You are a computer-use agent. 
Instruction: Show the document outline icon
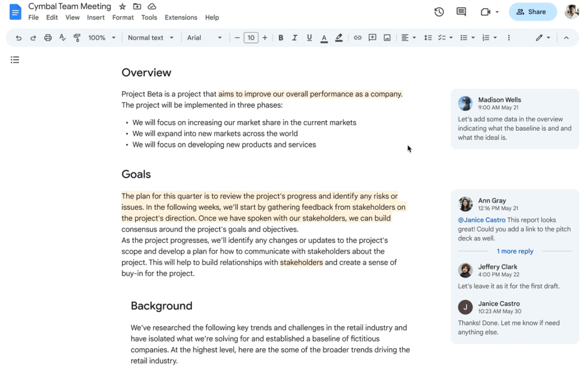pyautogui.click(x=15, y=60)
